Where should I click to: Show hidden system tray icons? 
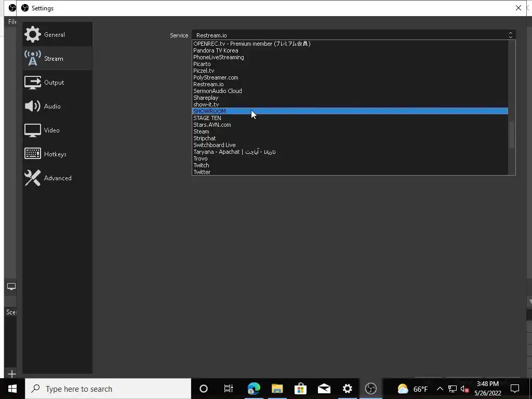point(440,389)
